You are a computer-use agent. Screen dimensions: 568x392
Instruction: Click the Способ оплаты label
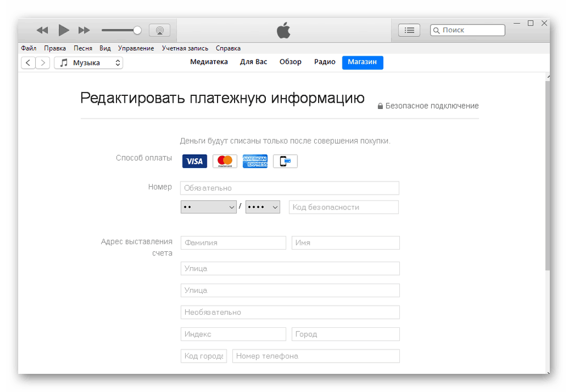point(144,158)
